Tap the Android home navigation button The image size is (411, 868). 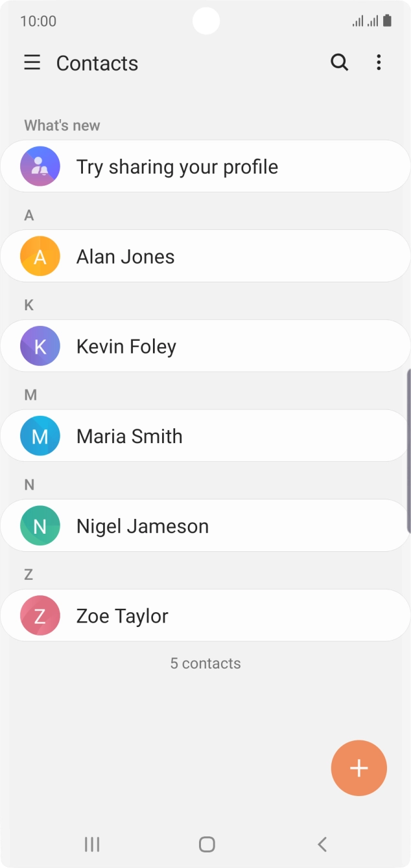tap(207, 844)
